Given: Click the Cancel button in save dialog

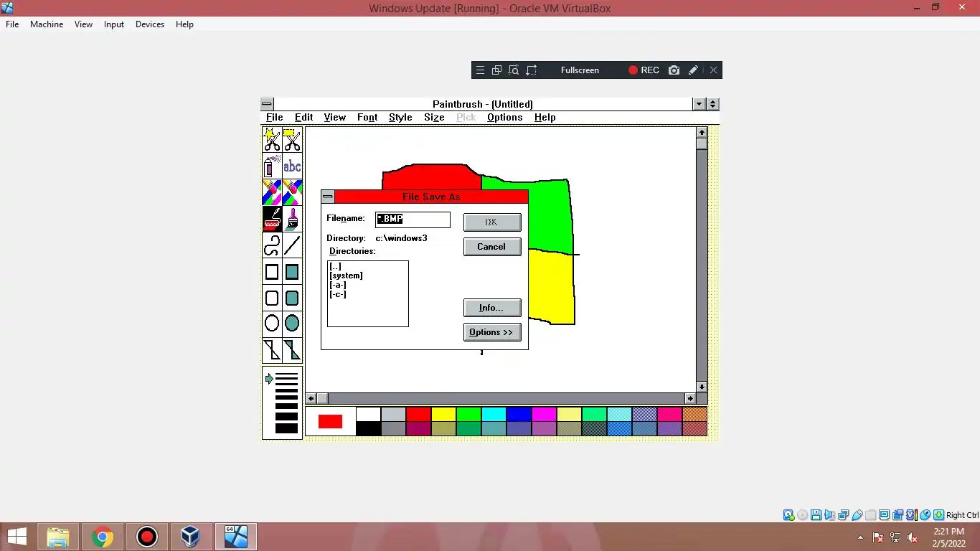Looking at the screenshot, I should pyautogui.click(x=492, y=247).
